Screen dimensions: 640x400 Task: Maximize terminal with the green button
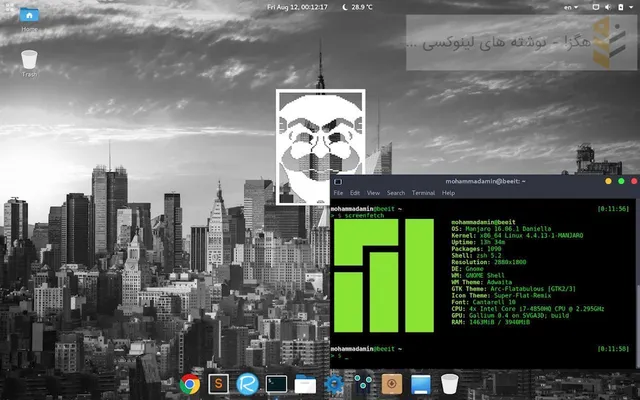point(621,181)
